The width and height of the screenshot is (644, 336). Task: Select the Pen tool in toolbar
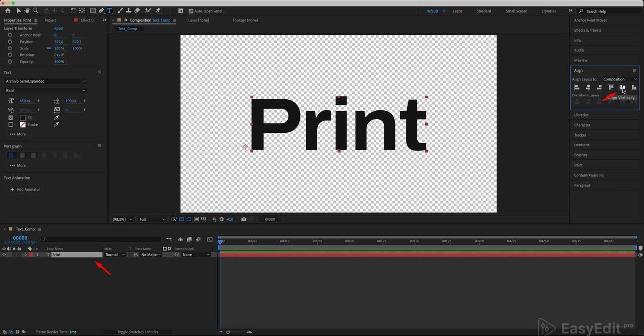[101, 11]
